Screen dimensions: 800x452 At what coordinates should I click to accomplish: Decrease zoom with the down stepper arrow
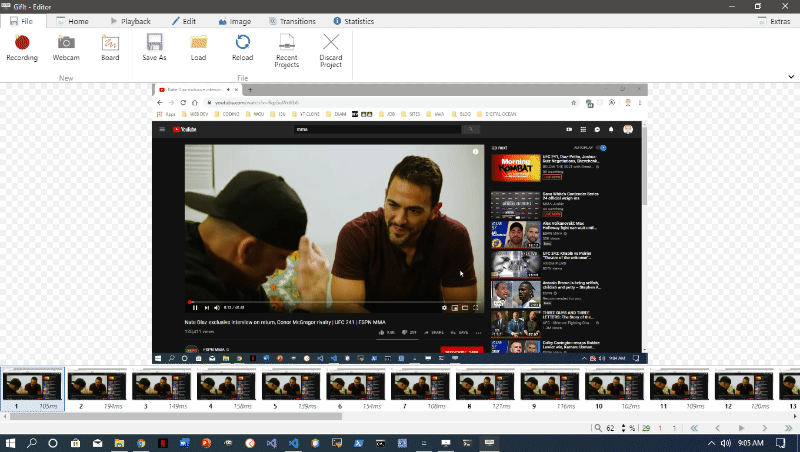(623, 431)
